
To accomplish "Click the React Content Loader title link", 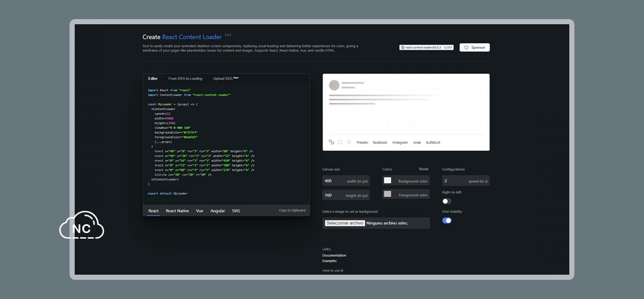I will pos(192,37).
